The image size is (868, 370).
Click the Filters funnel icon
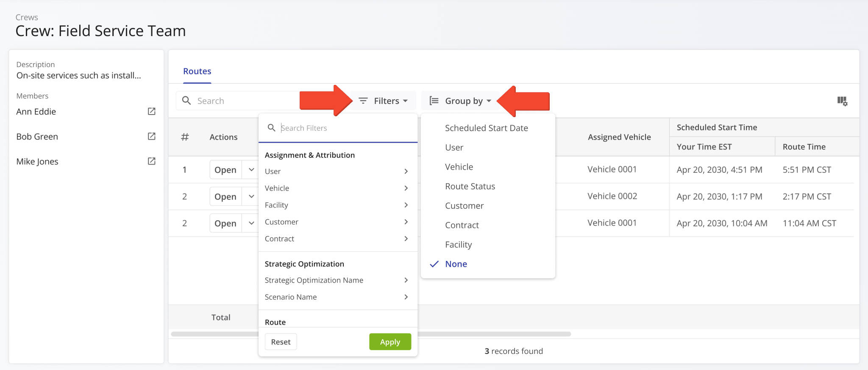tap(363, 101)
